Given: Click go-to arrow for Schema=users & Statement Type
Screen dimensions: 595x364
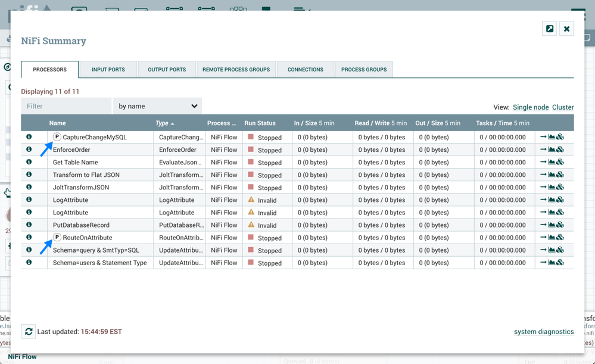Looking at the screenshot, I should click(543, 263).
